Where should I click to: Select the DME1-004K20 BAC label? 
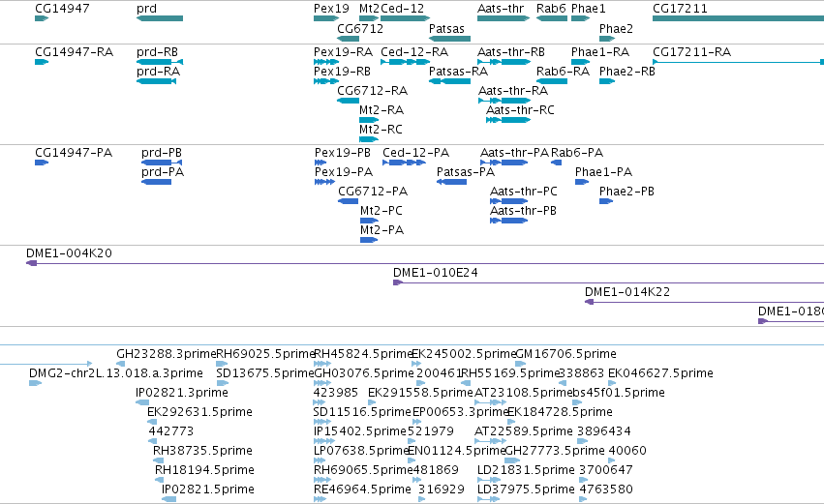point(70,253)
